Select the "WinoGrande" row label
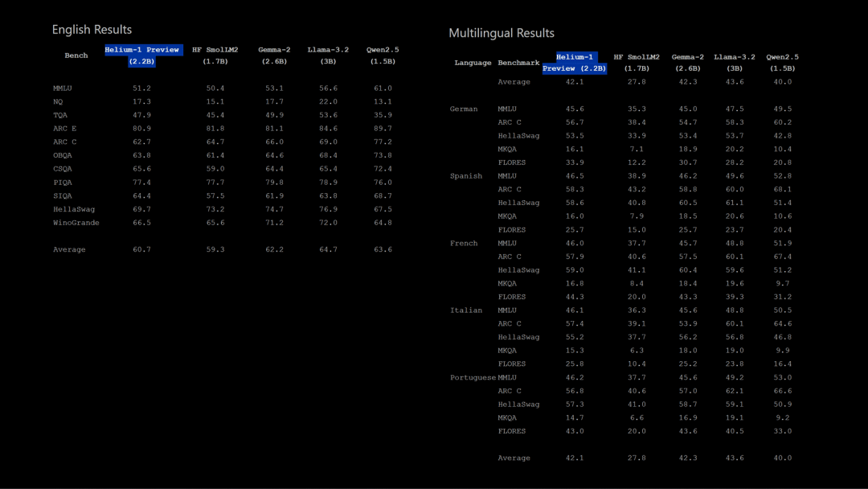 point(76,223)
